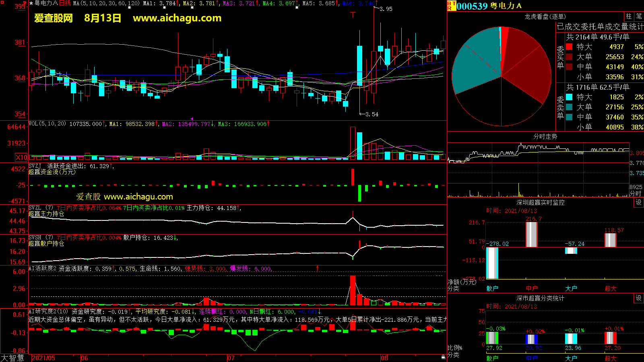Click the red T marker on the candlestick chart
This screenshot has width=644, height=362.
[x=353, y=15]
